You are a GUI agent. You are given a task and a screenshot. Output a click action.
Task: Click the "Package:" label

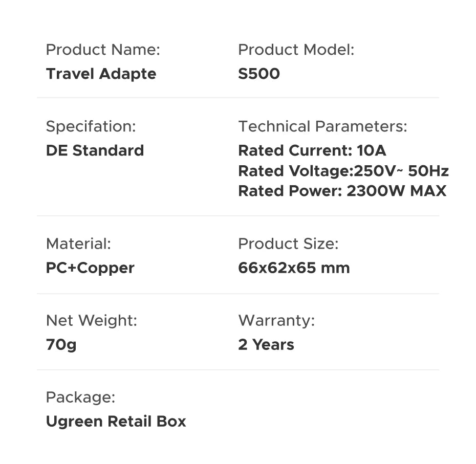coord(80,397)
